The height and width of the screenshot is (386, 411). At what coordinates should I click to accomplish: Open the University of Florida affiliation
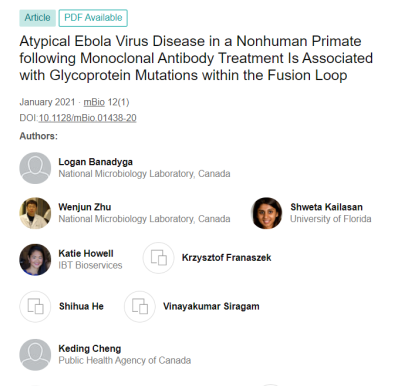(331, 219)
